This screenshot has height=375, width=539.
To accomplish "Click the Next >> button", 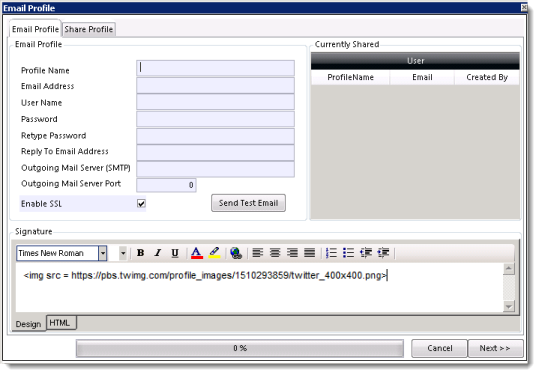I will point(495,349).
